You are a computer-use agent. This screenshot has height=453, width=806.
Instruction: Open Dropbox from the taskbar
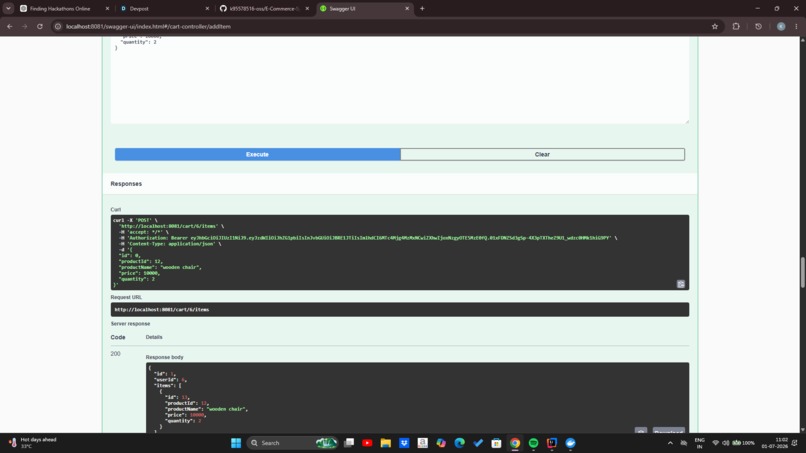(x=404, y=443)
